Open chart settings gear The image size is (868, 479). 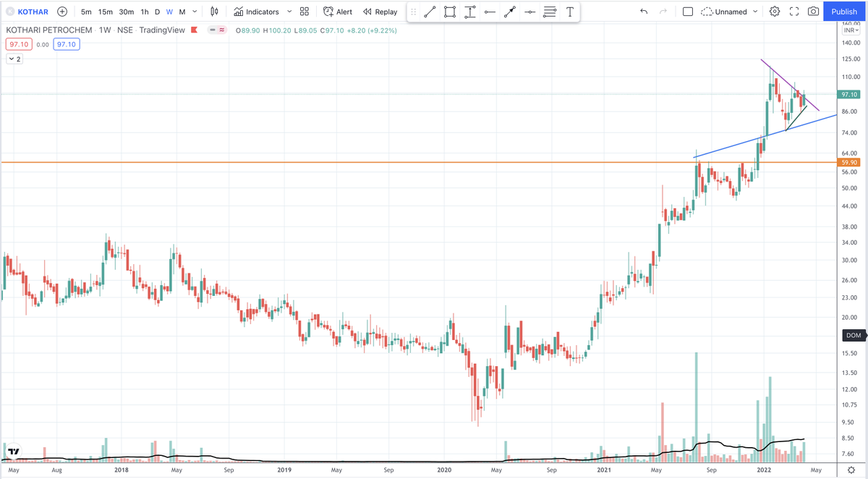(x=775, y=12)
